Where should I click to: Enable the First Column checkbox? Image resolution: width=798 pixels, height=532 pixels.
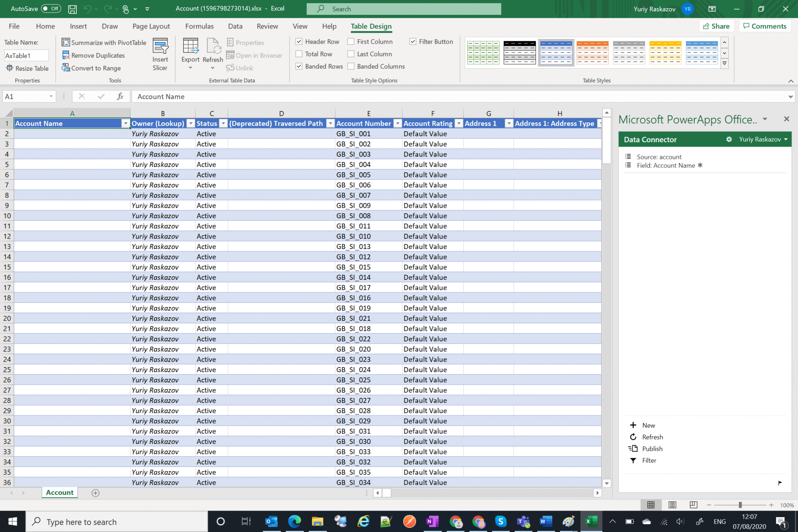(x=350, y=41)
